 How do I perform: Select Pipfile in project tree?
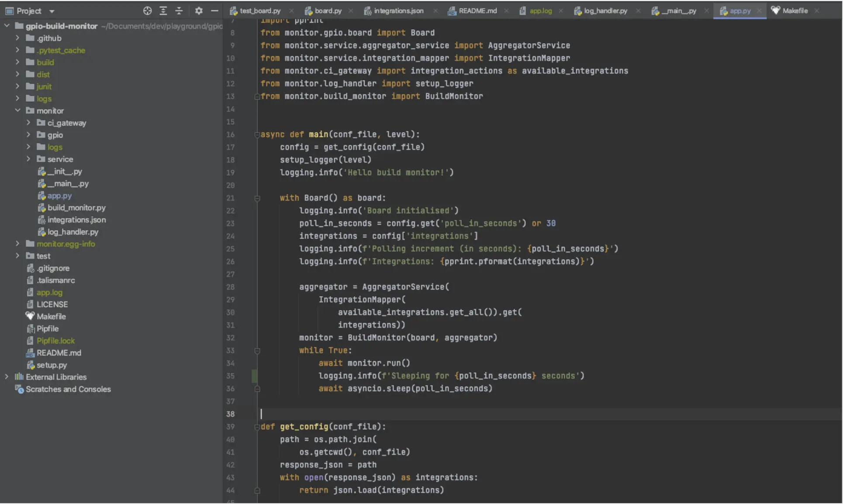click(47, 329)
